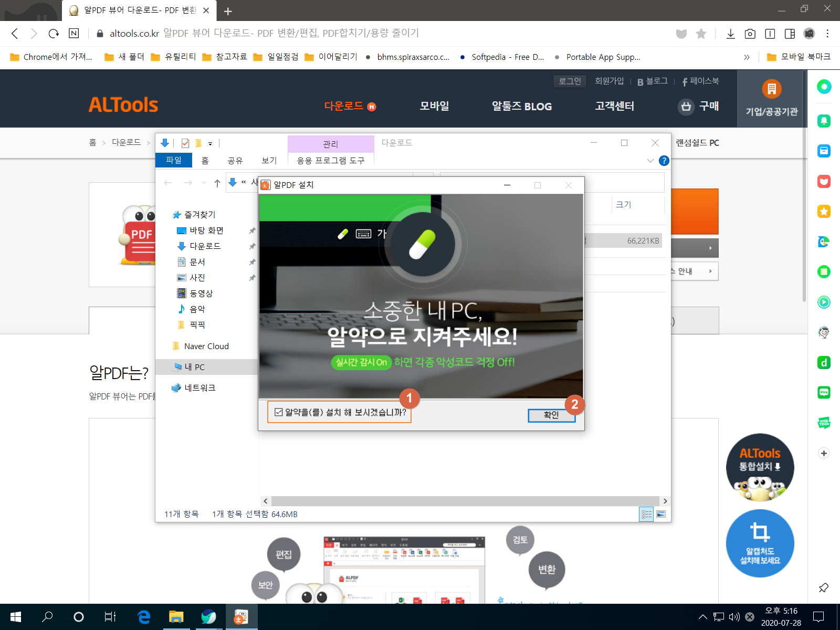840x630 pixels.
Task: Open a new browser tab
Action: pyautogui.click(x=228, y=11)
